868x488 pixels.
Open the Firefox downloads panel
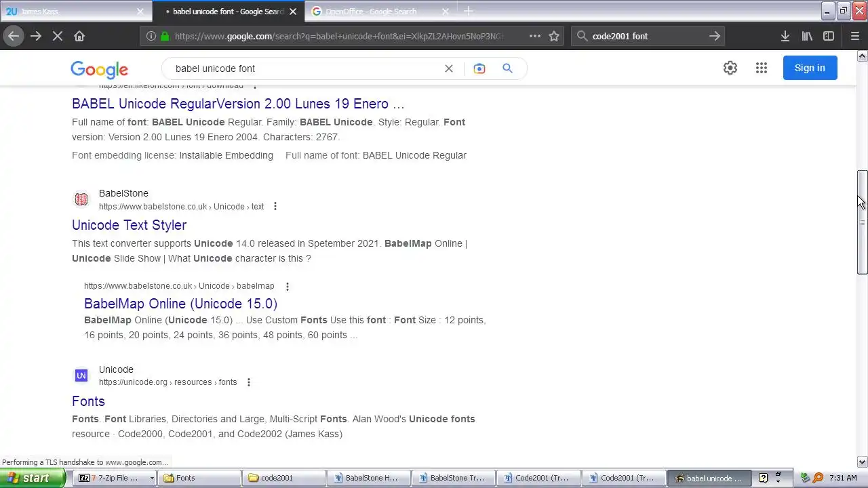point(785,36)
